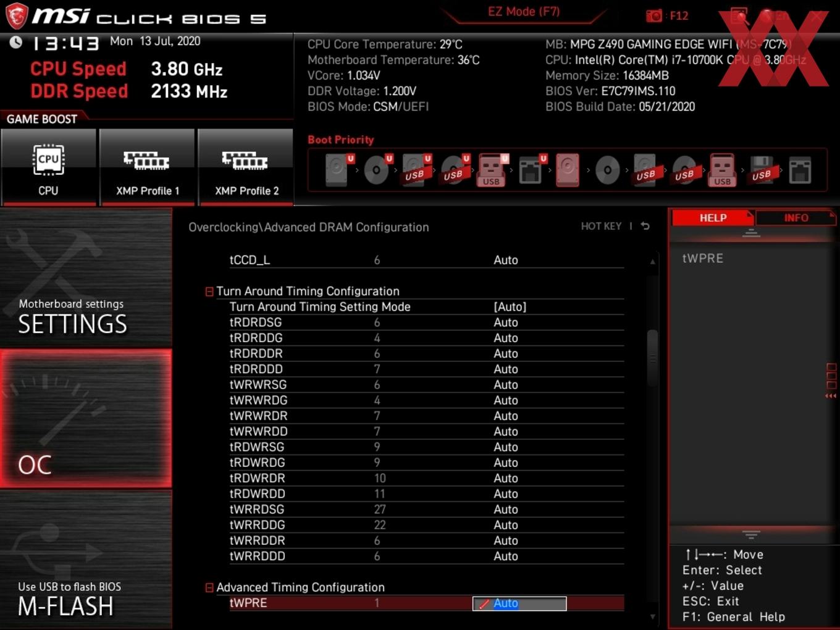
Task: Click the scroll down arrow of settings list
Action: pyautogui.click(x=652, y=616)
